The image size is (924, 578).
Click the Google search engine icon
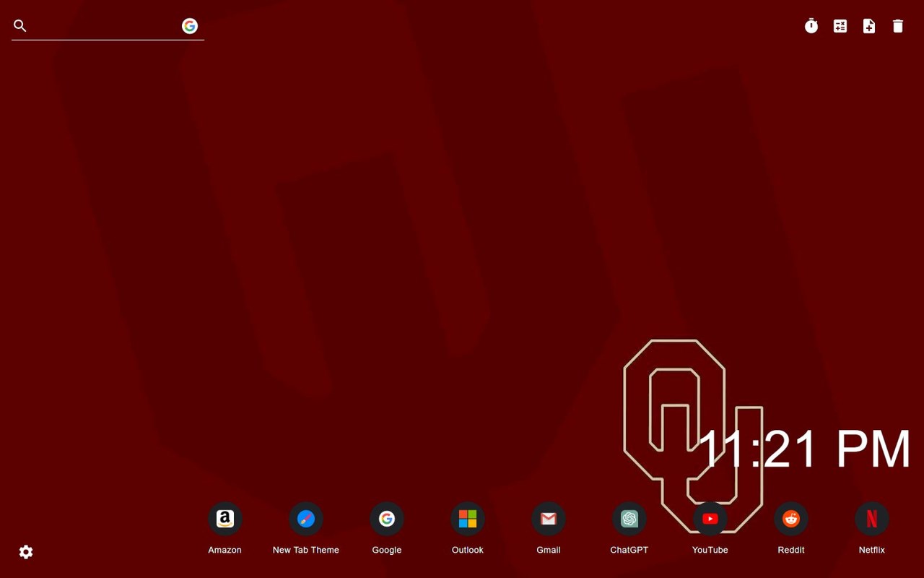tap(190, 26)
